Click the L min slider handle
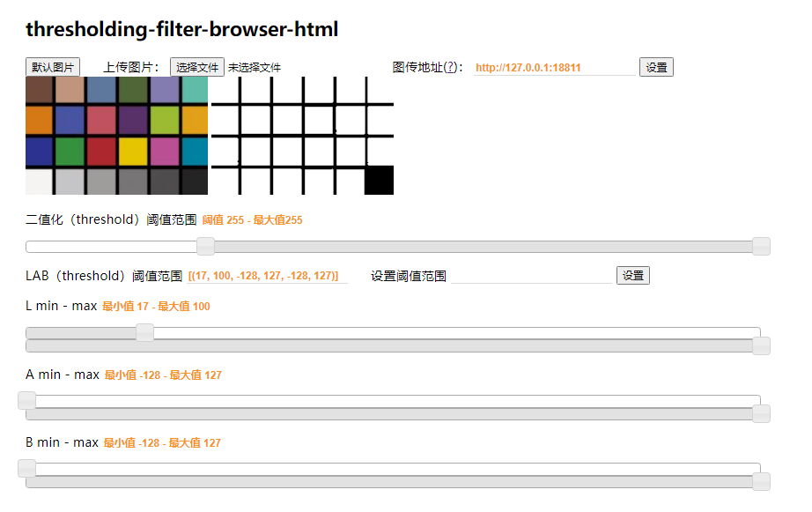 tap(145, 332)
